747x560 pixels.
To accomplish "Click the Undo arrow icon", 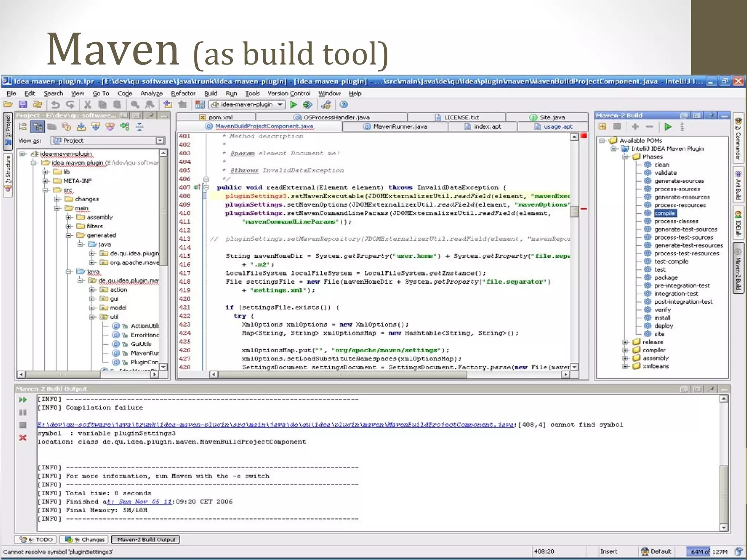I will click(55, 105).
